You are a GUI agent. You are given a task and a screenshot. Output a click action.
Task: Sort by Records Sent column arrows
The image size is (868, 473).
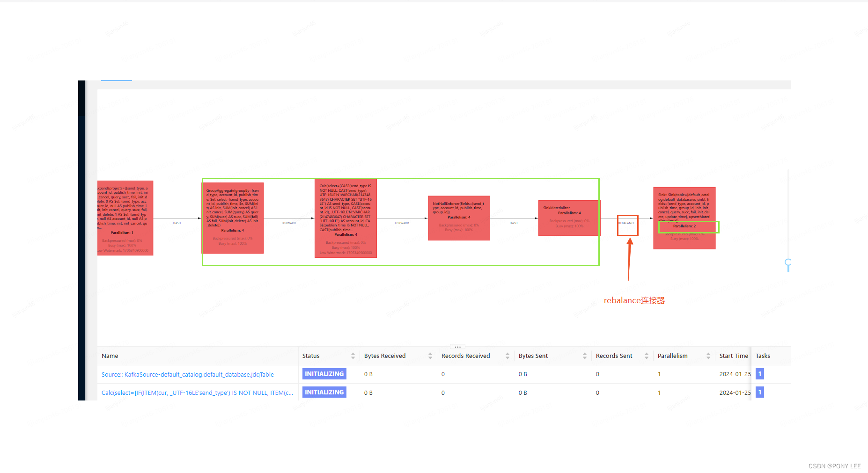point(647,356)
